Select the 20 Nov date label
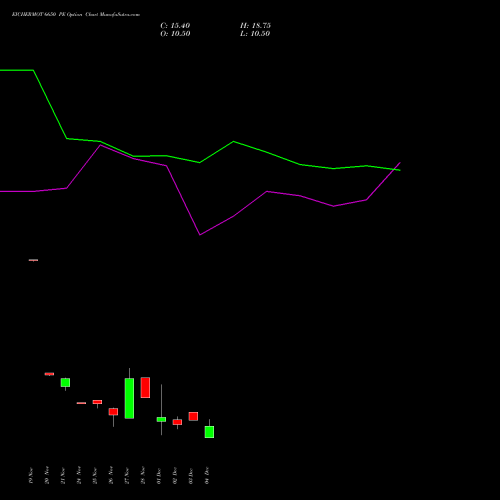The width and height of the screenshot is (500, 500). click(x=47, y=475)
